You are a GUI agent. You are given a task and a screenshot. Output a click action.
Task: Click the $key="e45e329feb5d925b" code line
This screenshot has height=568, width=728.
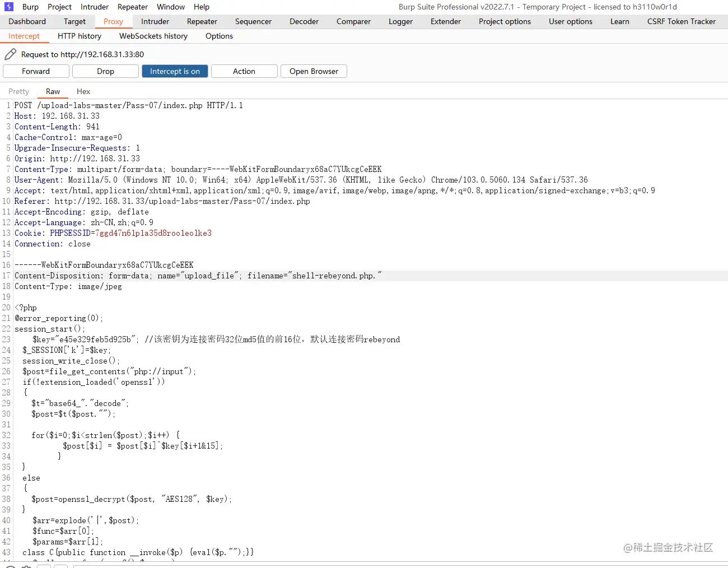click(216, 339)
